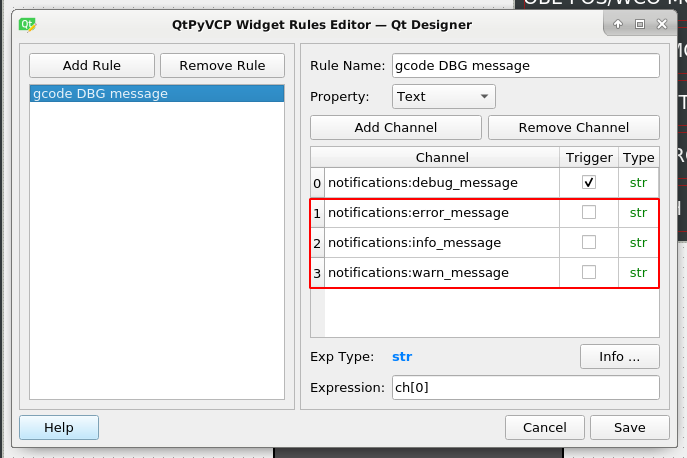Click the blue str Exp Type value
The width and height of the screenshot is (687, 458).
(402, 357)
